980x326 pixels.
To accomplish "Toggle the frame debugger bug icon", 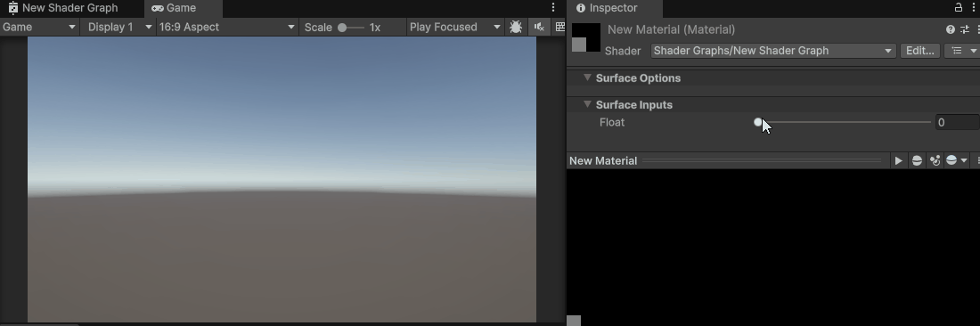I will (516, 27).
